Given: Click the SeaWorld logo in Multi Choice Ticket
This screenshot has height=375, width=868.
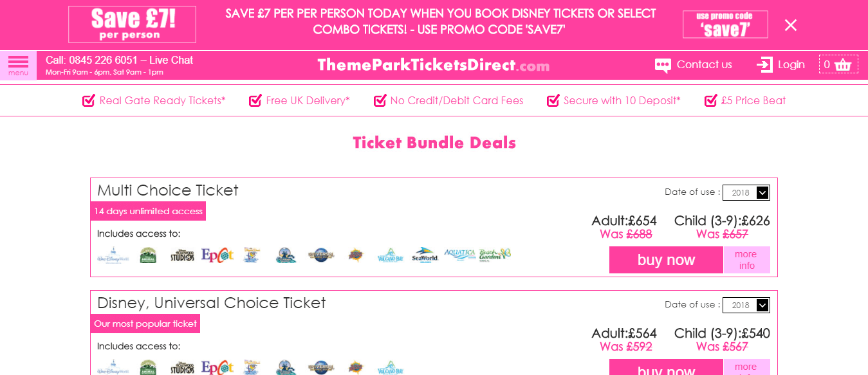Looking at the screenshot, I should point(425,255).
